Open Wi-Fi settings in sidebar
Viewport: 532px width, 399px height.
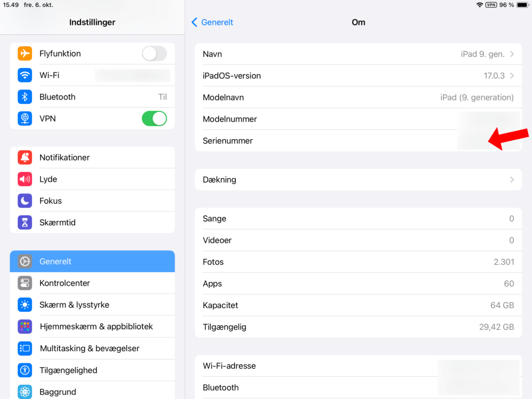[x=92, y=75]
